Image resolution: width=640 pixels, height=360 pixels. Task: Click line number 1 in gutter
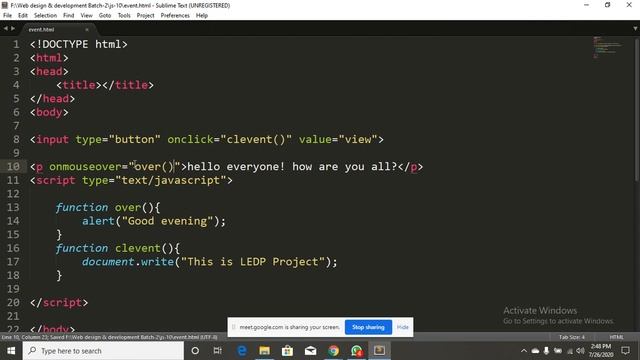point(16,44)
